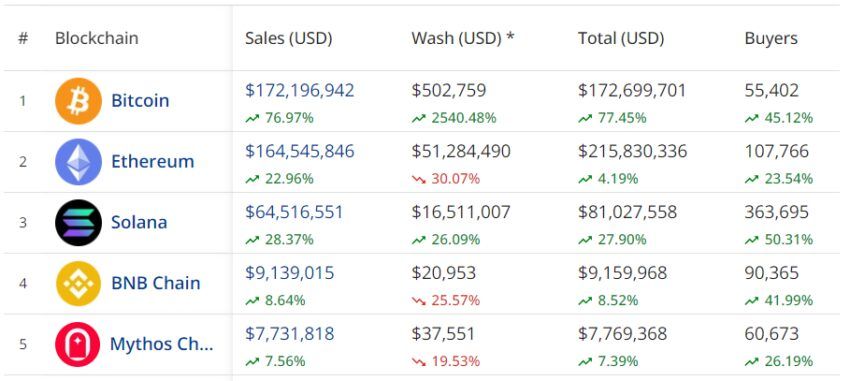
Task: Open BNB Chain sales value $9,139,015
Action: 289,273
